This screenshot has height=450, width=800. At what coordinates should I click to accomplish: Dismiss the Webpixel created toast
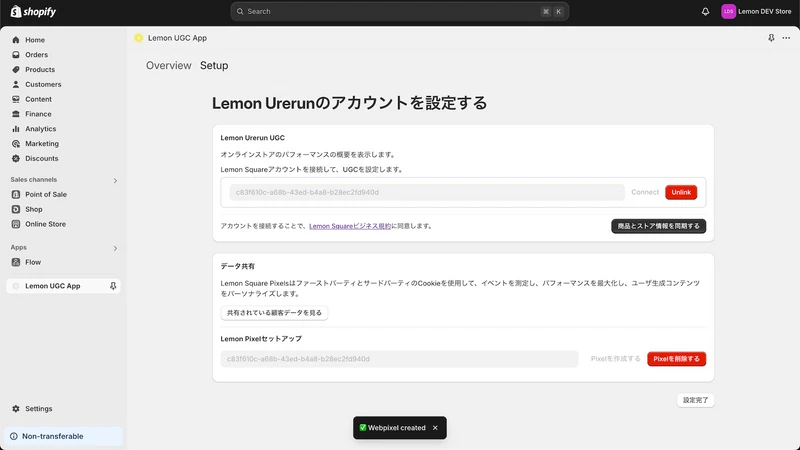coord(435,428)
